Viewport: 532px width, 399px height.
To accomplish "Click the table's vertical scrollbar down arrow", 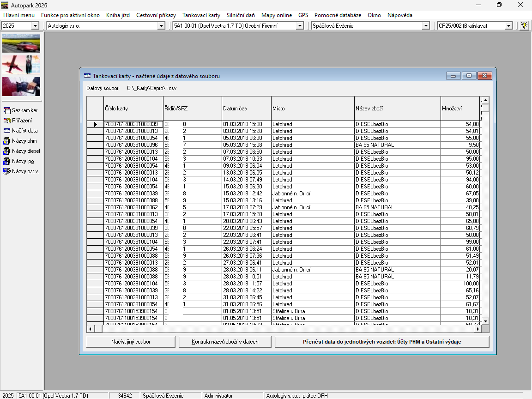I will pyautogui.click(x=485, y=320).
